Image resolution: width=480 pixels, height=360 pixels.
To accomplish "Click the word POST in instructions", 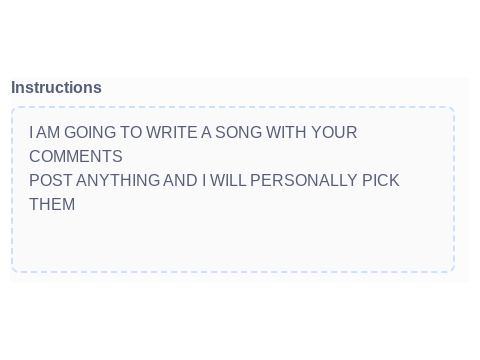I will click(x=51, y=180).
